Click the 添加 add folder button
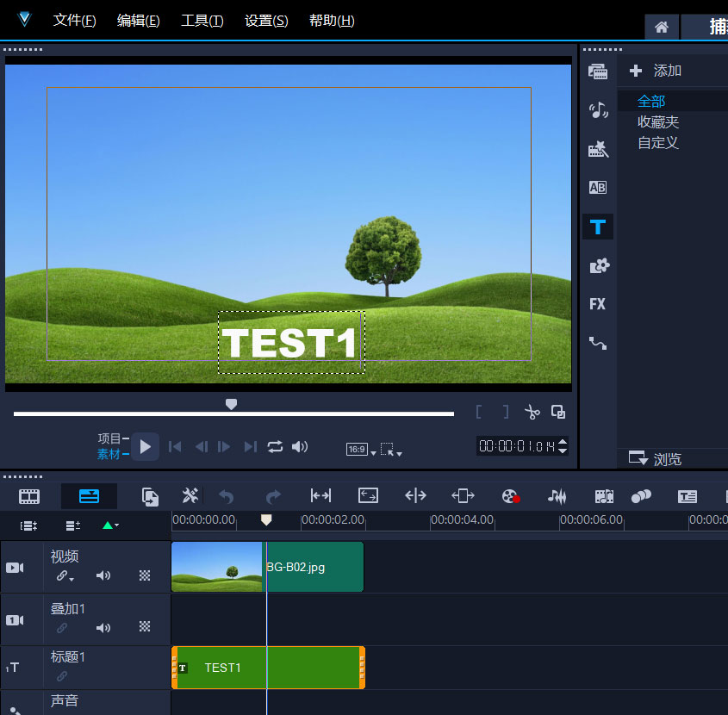 click(x=656, y=71)
